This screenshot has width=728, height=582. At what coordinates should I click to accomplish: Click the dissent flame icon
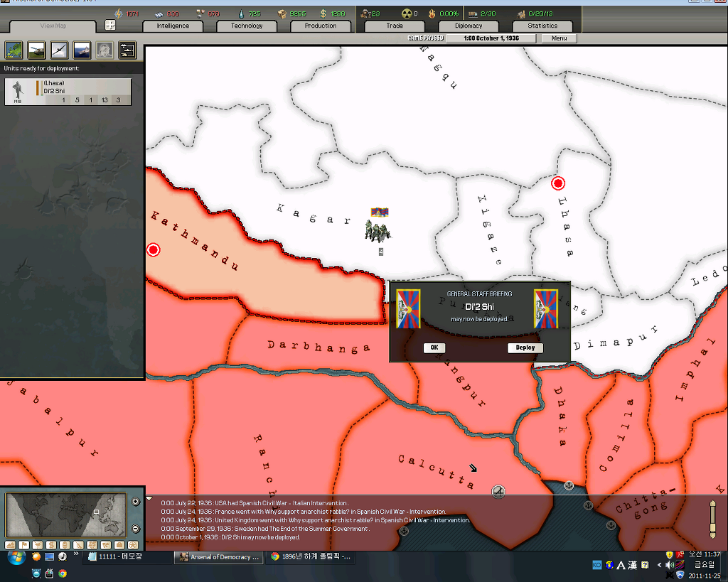pos(432,14)
